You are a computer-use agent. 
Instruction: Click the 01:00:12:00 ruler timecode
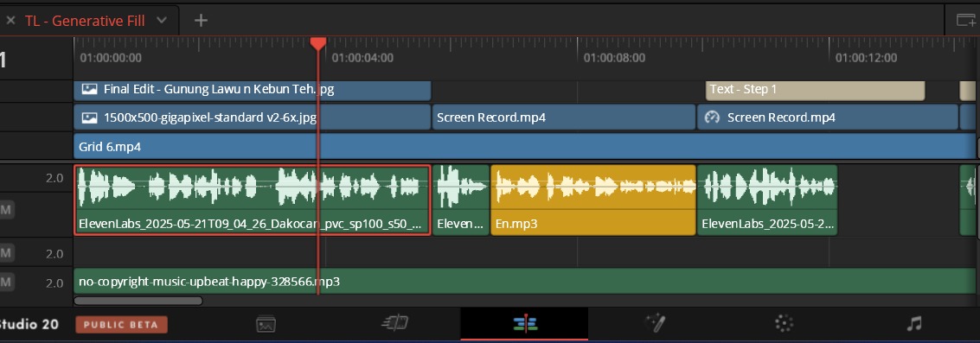click(866, 58)
